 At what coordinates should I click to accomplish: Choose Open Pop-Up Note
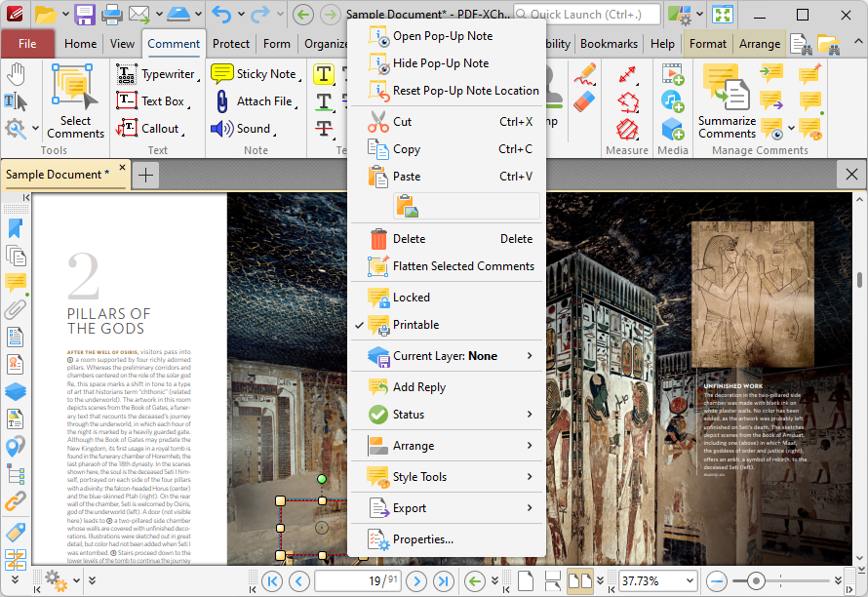coord(446,36)
